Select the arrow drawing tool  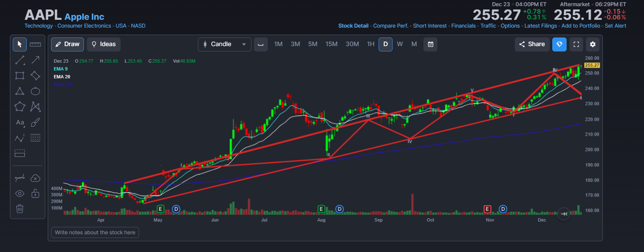[x=35, y=60]
